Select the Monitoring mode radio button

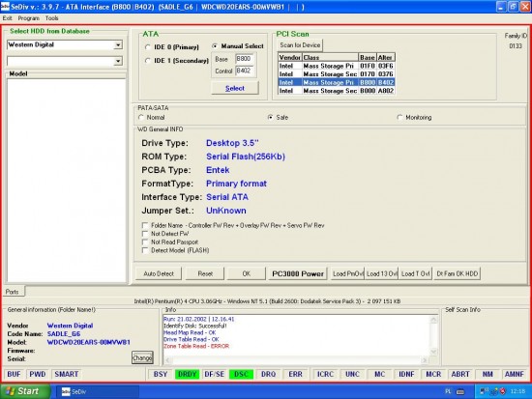click(399, 117)
